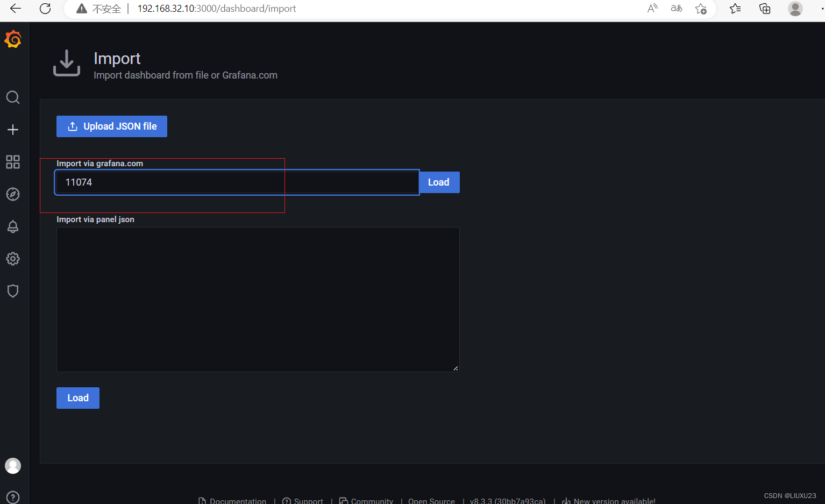Open the Help question mark icon

pos(13,498)
